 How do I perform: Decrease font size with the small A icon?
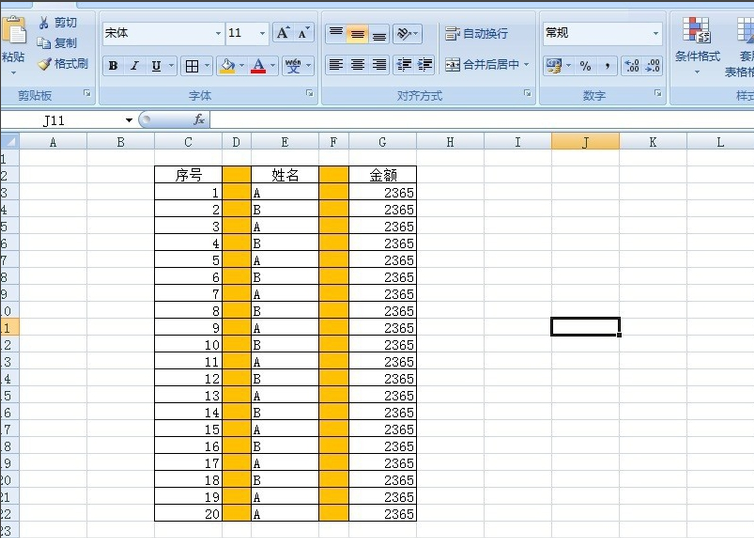pos(303,33)
